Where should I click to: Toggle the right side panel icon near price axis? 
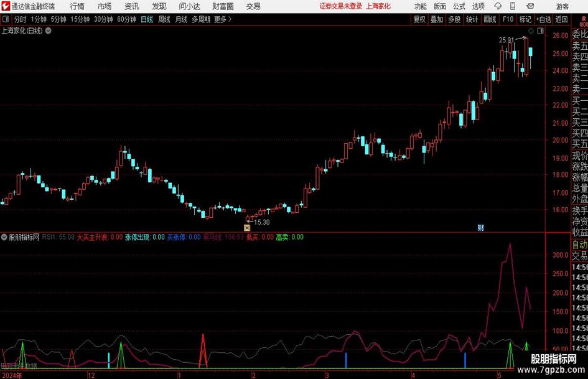pyautogui.click(x=540, y=30)
